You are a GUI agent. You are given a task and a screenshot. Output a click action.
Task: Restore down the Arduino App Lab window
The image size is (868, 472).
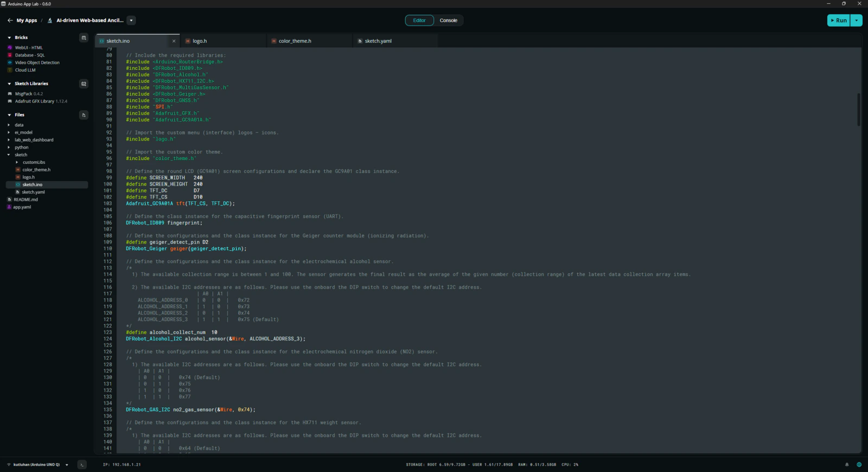844,4
